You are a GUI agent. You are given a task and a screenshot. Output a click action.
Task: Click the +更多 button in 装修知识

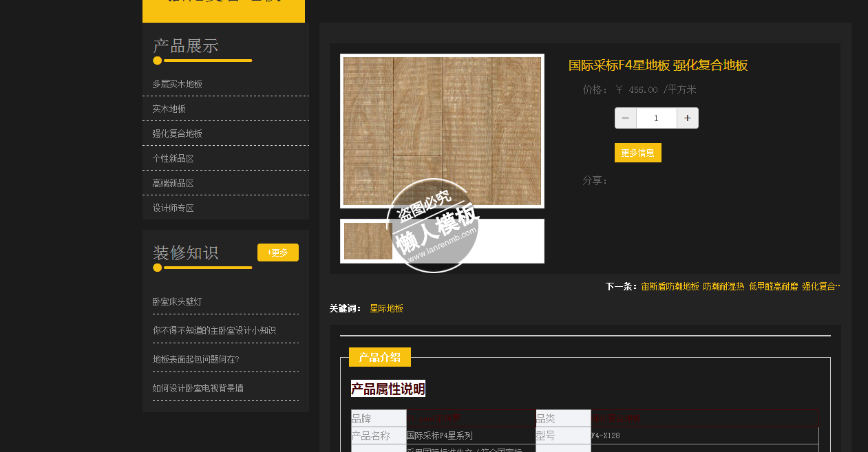coord(278,252)
